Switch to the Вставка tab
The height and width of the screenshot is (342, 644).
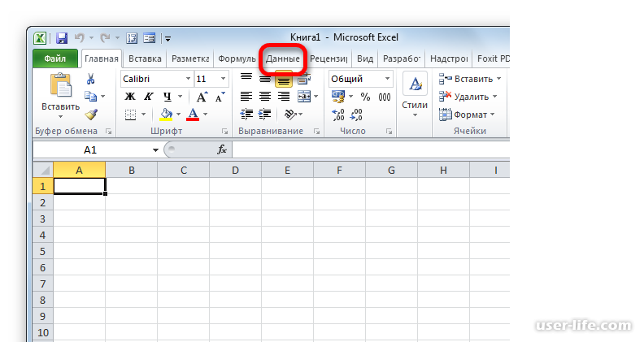145,58
